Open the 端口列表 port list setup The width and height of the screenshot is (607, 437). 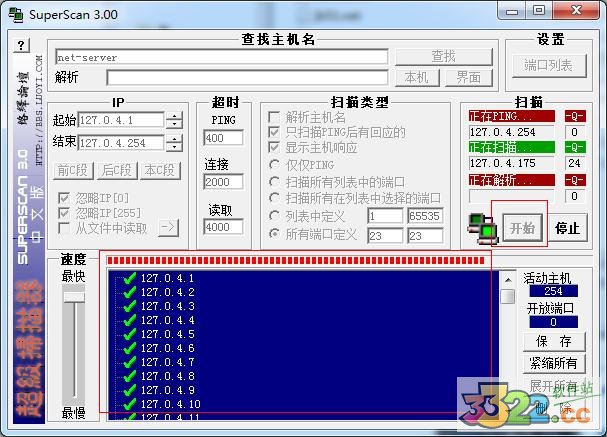[549, 65]
